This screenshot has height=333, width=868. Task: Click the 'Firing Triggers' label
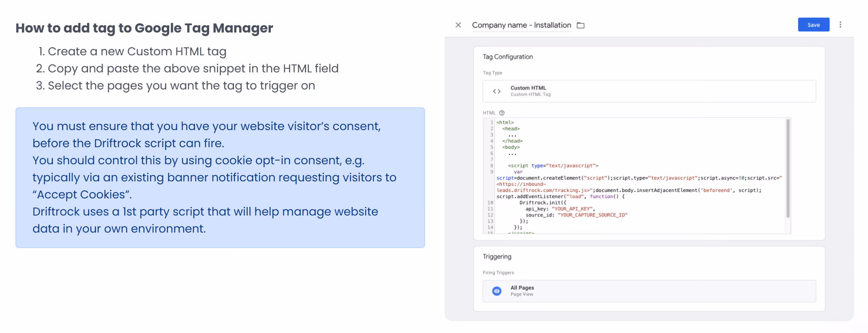[498, 273]
